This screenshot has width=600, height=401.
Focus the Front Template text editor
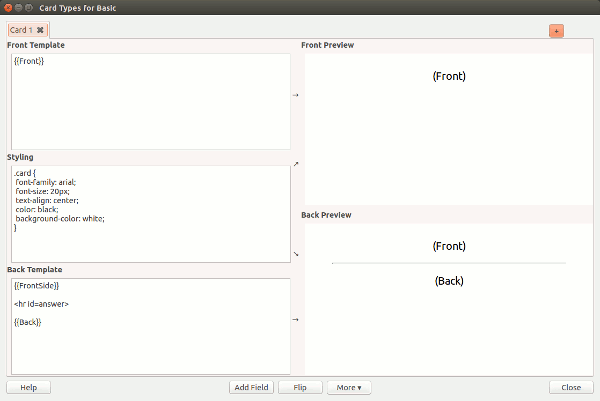(150, 100)
